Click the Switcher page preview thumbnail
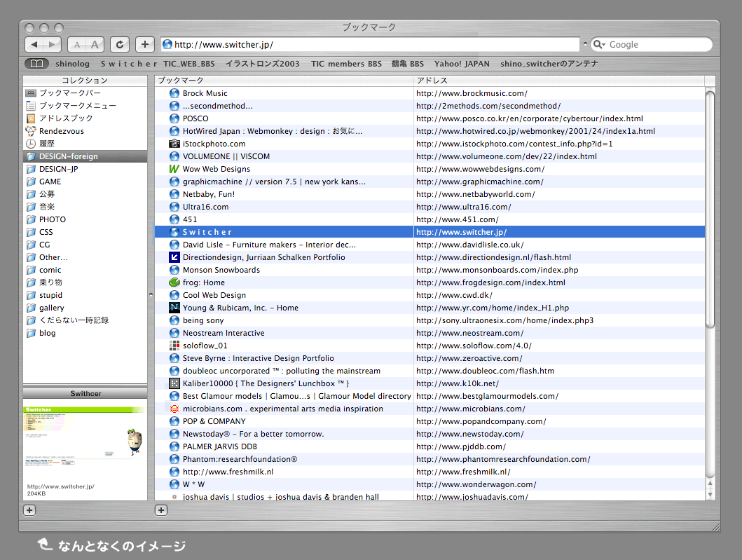742x560 pixels. coord(85,436)
